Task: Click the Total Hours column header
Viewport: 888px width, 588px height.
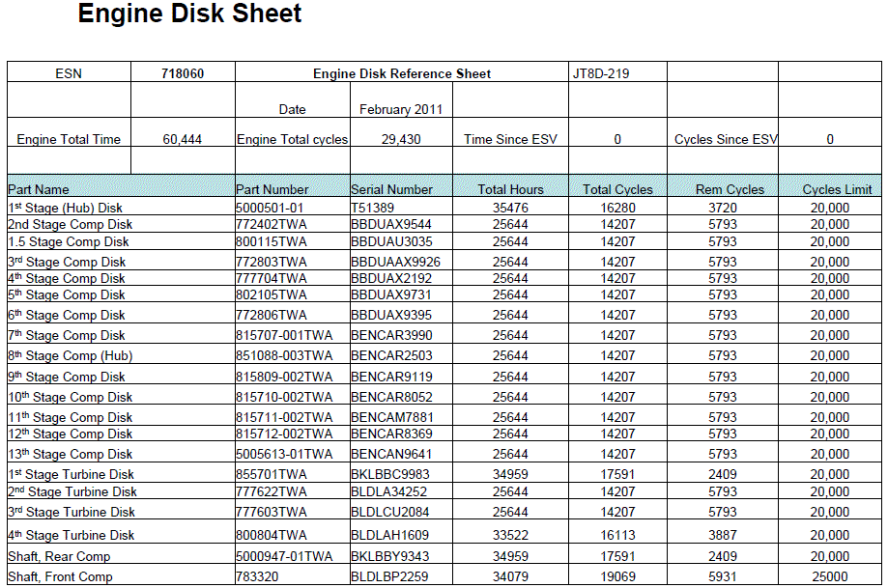Action: pyautogui.click(x=510, y=189)
